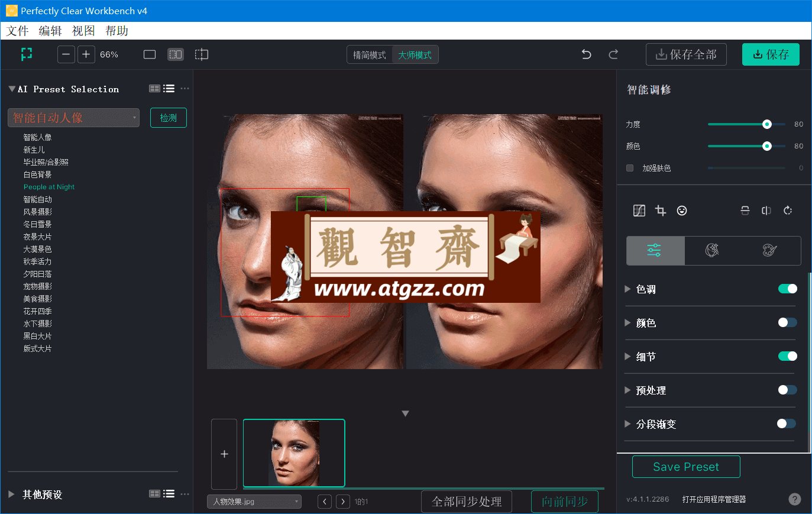The width and height of the screenshot is (812, 514).
Task: Click the green 保存 button
Action: coord(771,54)
